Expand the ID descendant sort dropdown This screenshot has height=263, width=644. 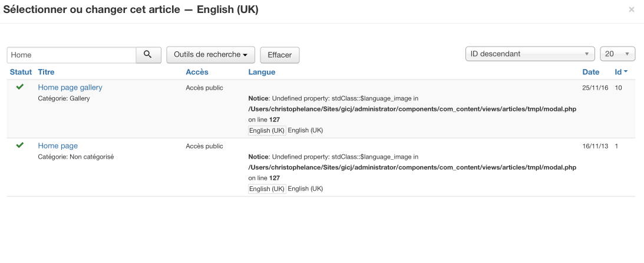(530, 54)
